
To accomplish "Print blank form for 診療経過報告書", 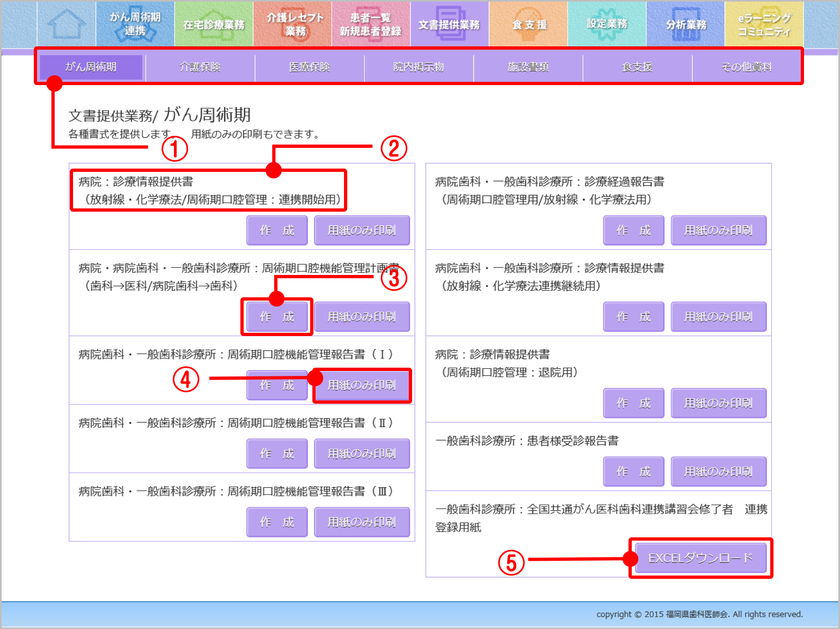I will 718,231.
